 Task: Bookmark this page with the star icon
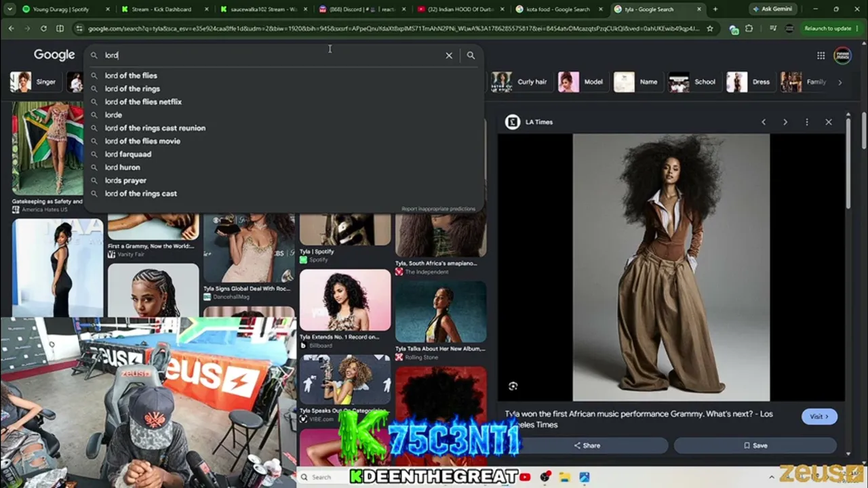click(x=710, y=28)
